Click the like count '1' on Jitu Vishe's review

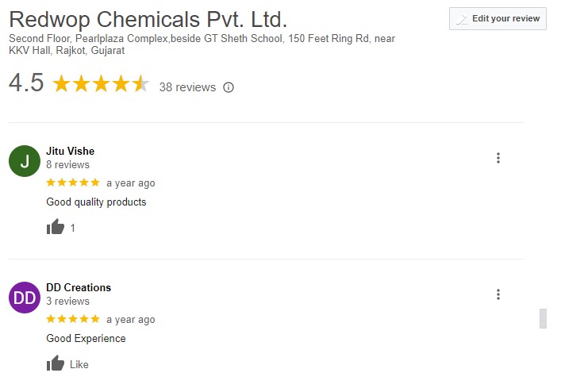tap(73, 228)
